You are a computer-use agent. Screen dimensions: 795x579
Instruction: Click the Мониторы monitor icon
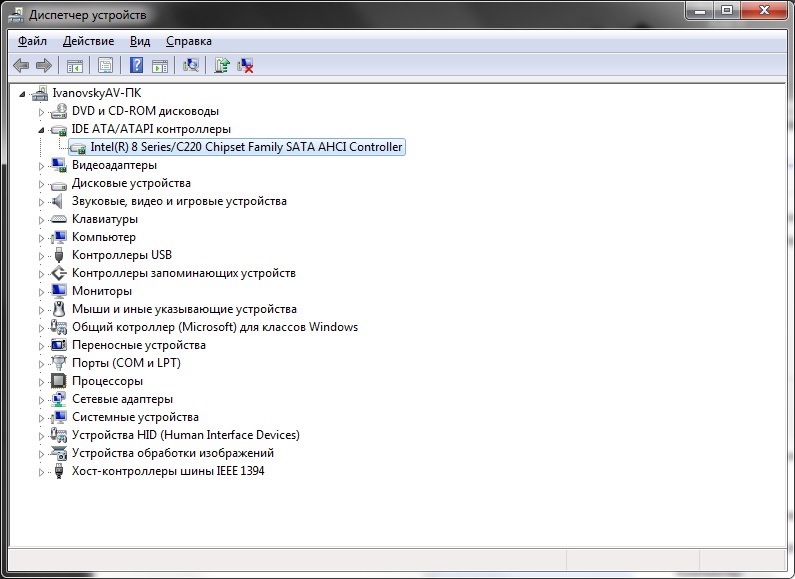coord(59,291)
